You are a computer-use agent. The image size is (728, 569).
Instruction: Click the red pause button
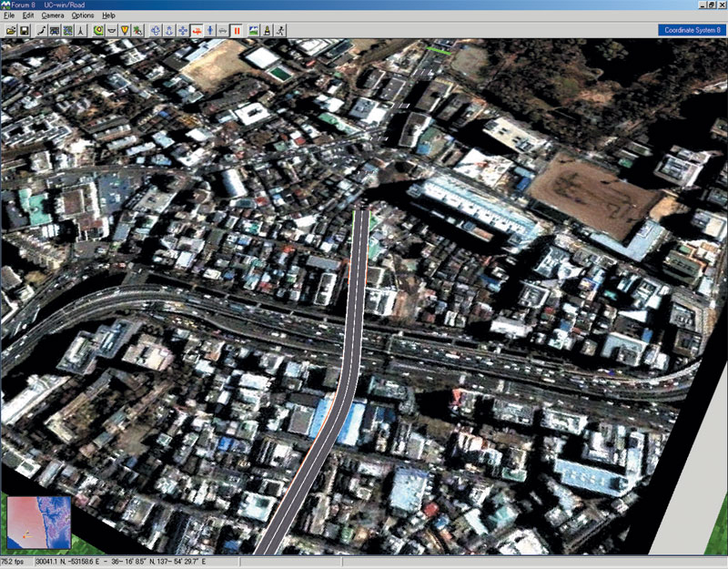click(x=237, y=31)
